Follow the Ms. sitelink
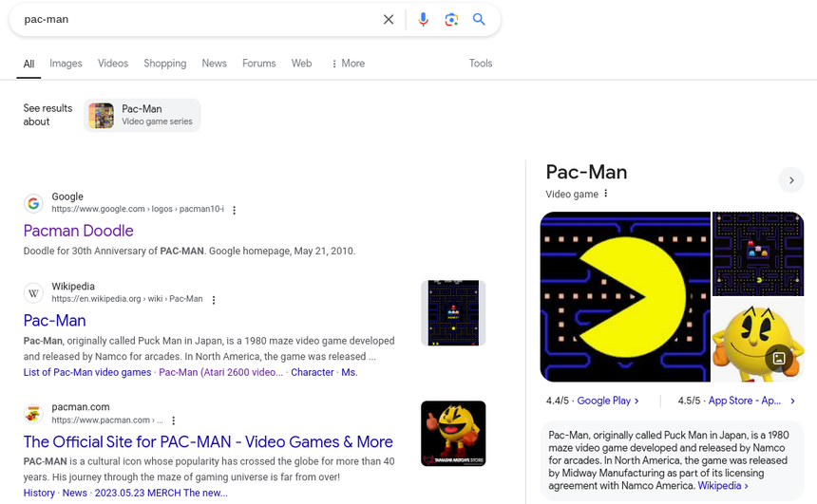 point(350,372)
